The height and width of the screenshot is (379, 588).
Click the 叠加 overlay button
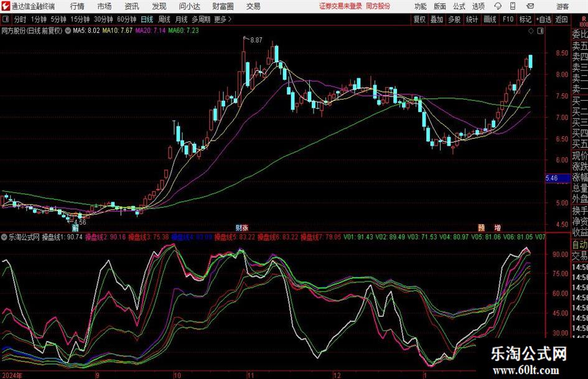click(x=437, y=19)
